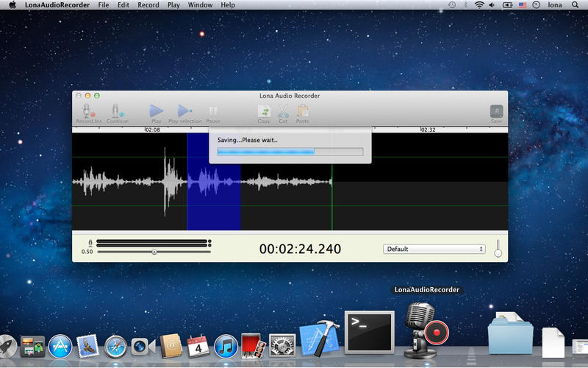Pause playback using the Pause icon
The width and height of the screenshot is (588, 368).
tap(213, 111)
